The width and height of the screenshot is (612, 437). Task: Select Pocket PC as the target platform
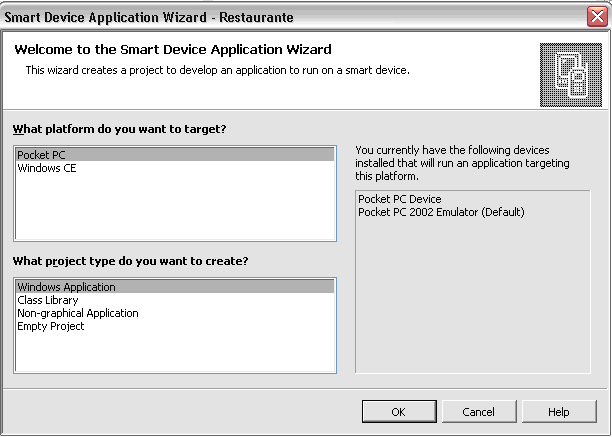coord(41,155)
